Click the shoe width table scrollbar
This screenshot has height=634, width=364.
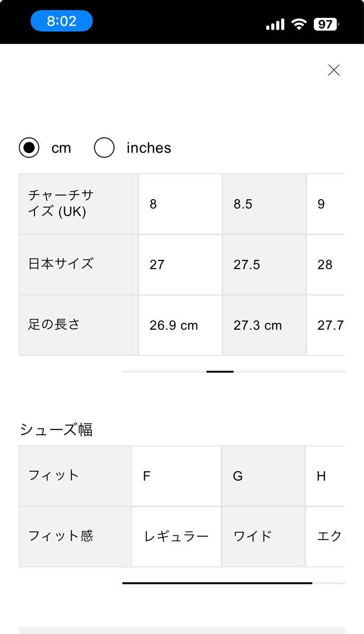click(x=217, y=583)
